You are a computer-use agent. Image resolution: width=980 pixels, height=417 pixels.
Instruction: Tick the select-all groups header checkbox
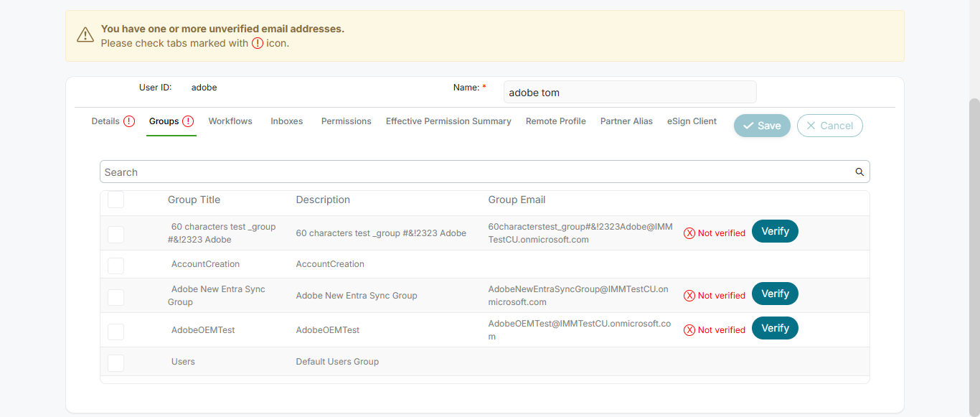pyautogui.click(x=116, y=200)
